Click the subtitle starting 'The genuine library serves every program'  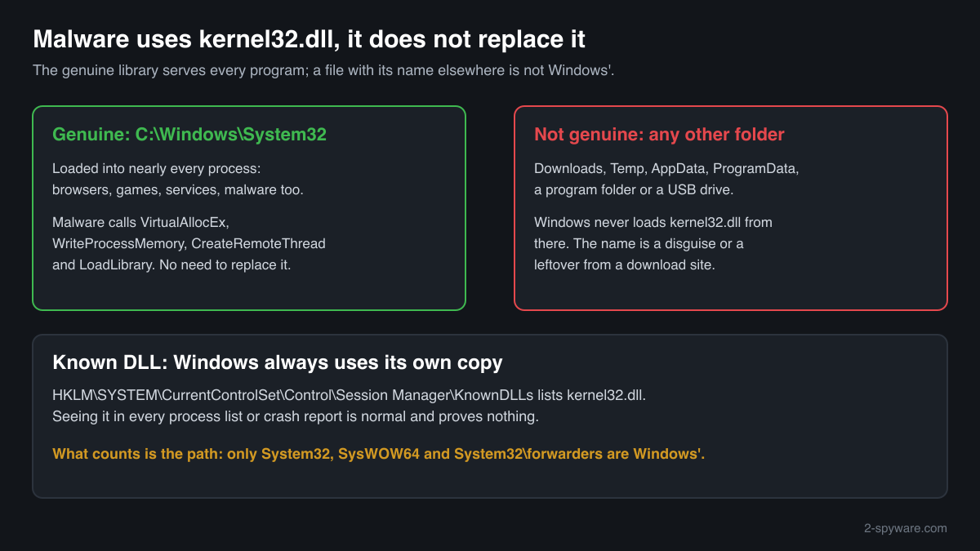pos(323,70)
